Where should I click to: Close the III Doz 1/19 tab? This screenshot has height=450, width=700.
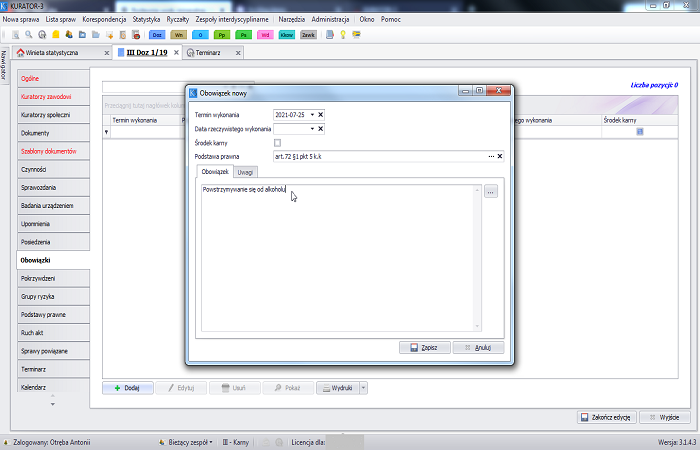[x=176, y=53]
